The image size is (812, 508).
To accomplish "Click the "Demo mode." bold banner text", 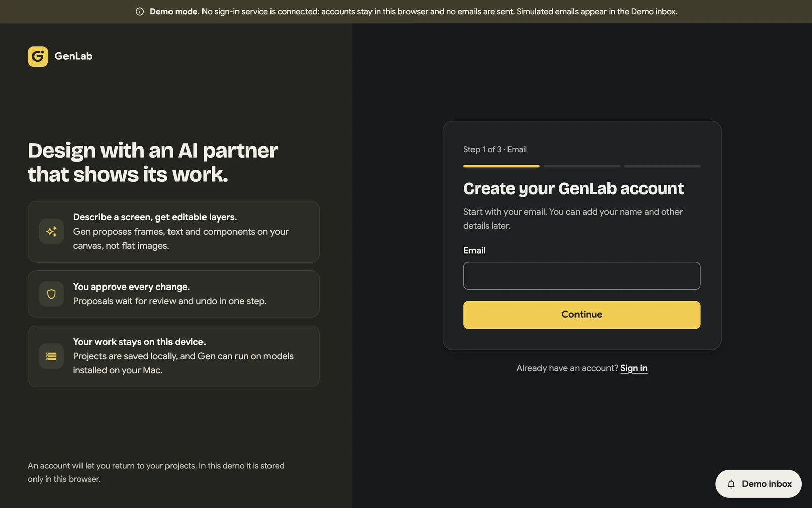I will pos(175,12).
